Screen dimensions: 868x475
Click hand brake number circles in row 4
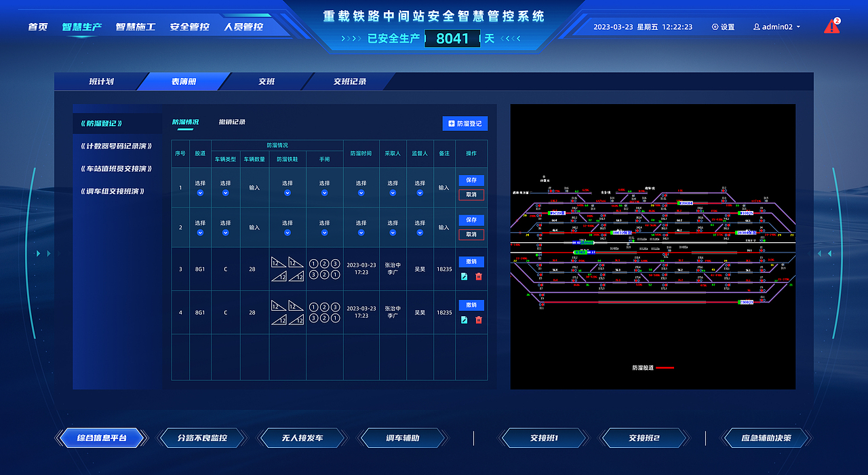(x=324, y=313)
